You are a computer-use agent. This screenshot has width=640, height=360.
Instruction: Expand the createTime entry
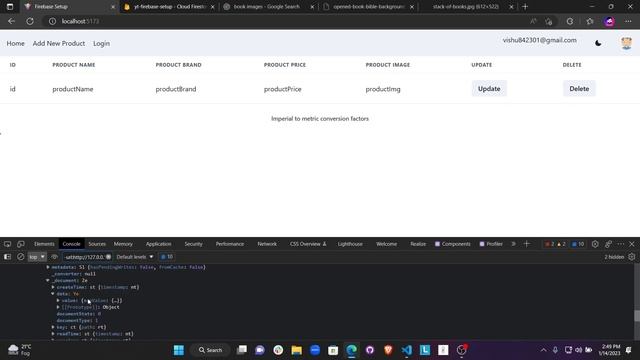pos(53,287)
